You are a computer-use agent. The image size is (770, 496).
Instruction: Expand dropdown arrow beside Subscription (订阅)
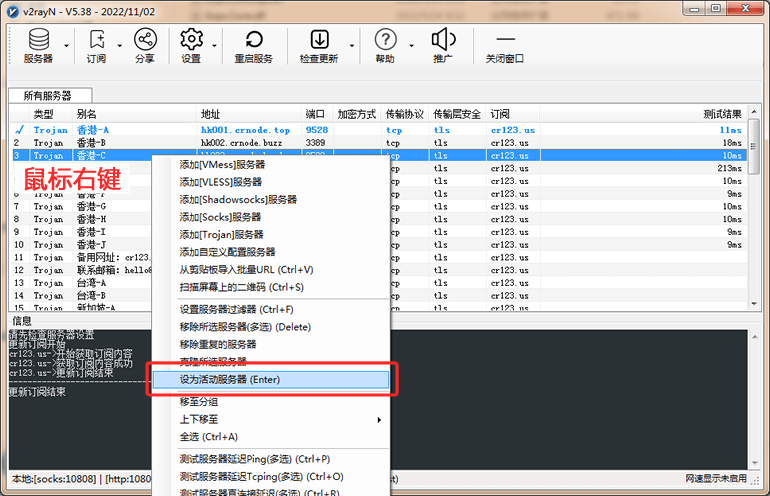click(x=120, y=46)
